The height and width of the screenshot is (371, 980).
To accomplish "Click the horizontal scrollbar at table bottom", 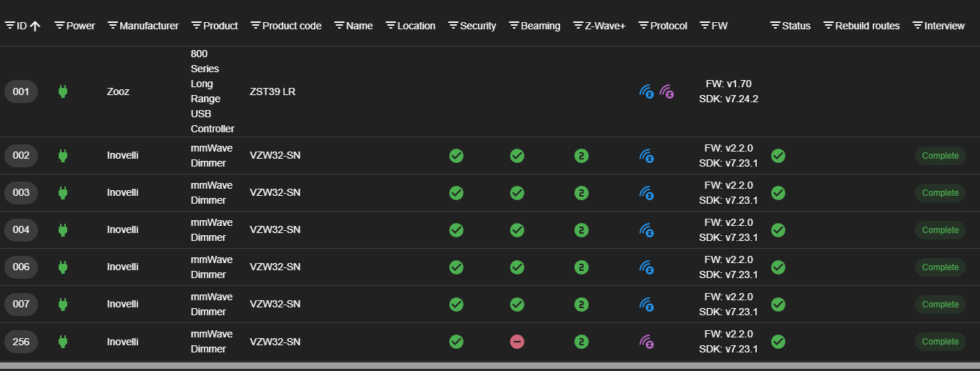I will [490, 366].
